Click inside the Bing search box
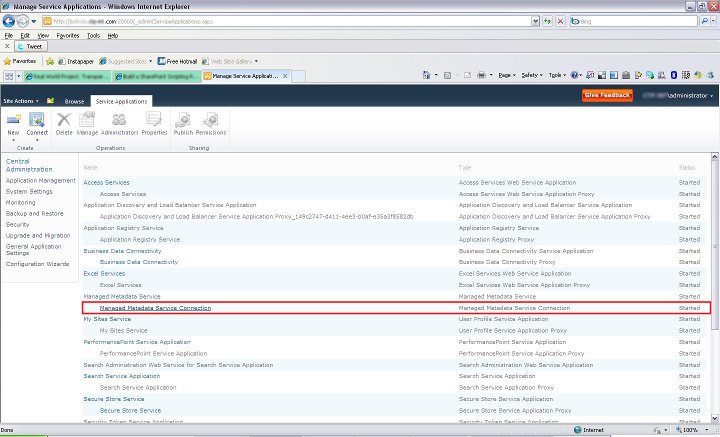 tap(634, 21)
